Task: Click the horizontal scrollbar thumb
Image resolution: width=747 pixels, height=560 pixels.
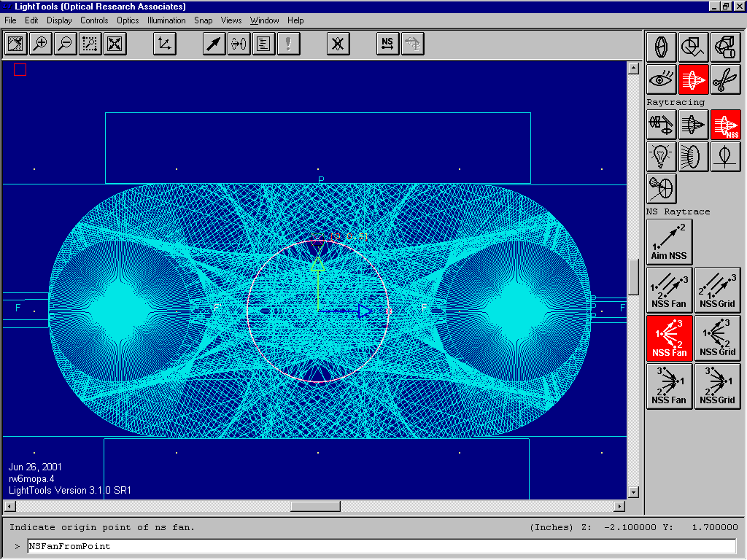Action: 314,506
